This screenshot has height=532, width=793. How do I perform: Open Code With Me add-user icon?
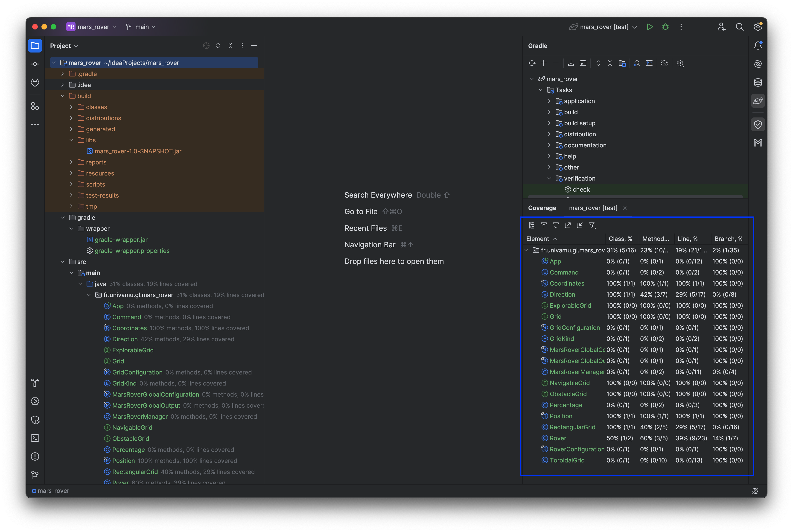tap(721, 27)
